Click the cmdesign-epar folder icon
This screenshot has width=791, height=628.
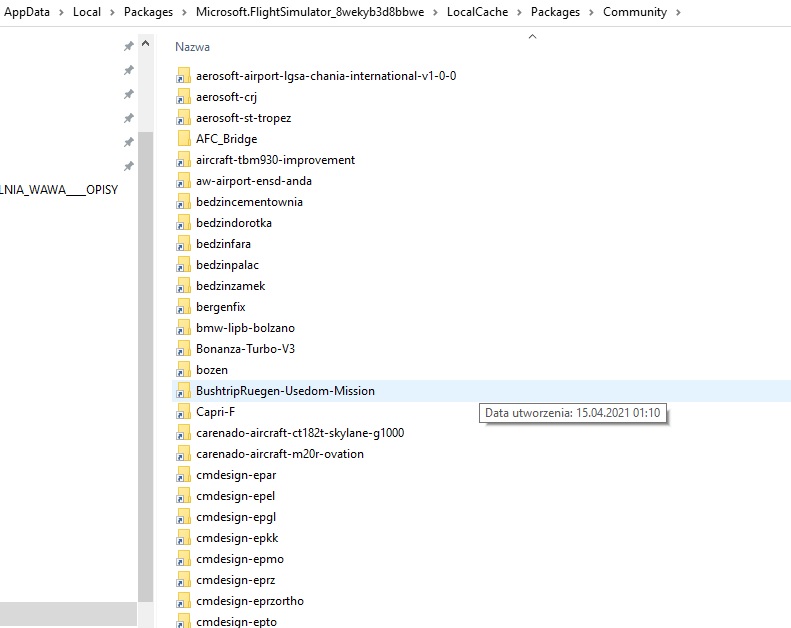(183, 475)
